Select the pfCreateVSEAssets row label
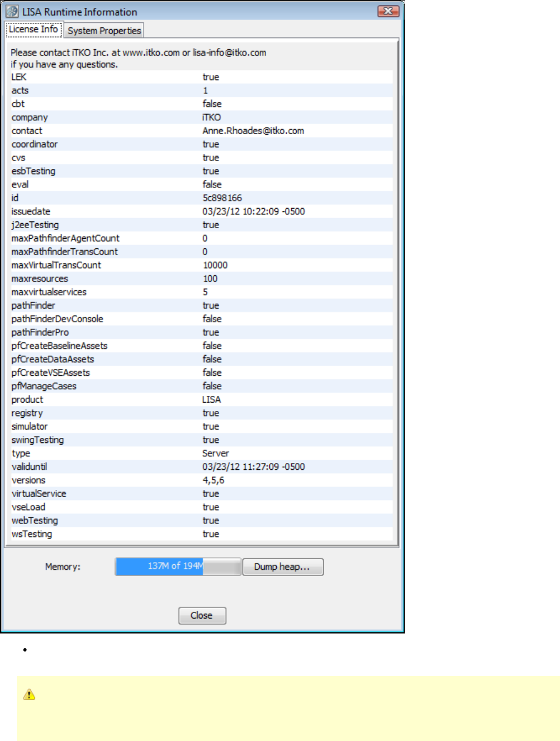560x741 pixels. pyautogui.click(x=50, y=372)
